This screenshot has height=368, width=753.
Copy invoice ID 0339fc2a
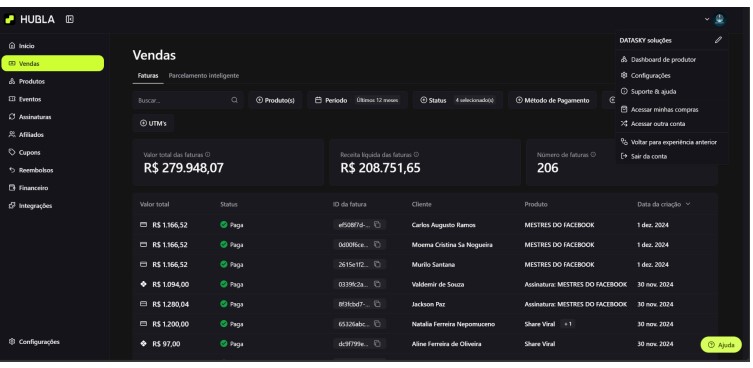click(x=377, y=284)
